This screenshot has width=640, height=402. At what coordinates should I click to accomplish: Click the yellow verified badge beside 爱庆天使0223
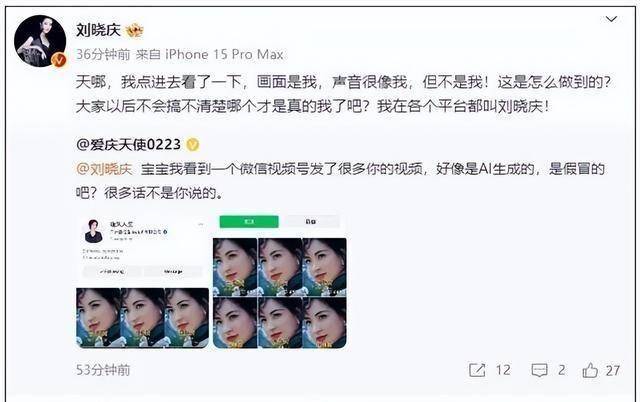point(193,144)
